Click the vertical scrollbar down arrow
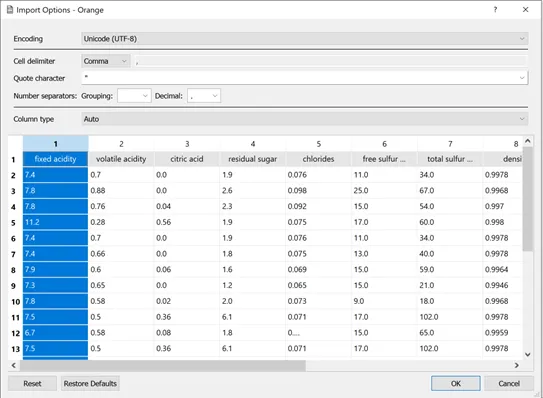 (x=527, y=354)
